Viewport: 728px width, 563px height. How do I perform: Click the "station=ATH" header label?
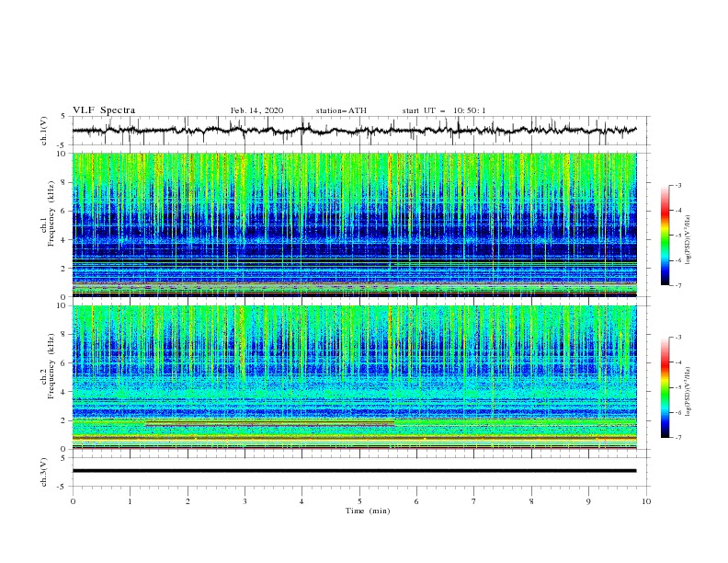click(x=341, y=110)
